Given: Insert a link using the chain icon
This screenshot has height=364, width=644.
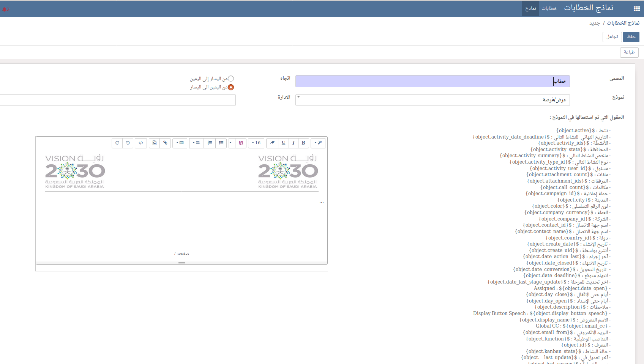Looking at the screenshot, I should [x=165, y=143].
